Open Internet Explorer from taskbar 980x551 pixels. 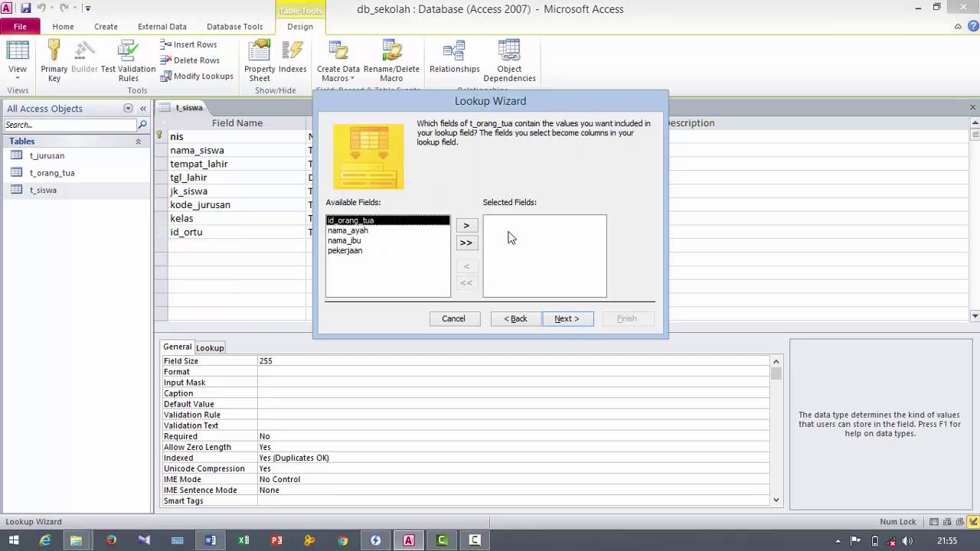[x=45, y=540]
